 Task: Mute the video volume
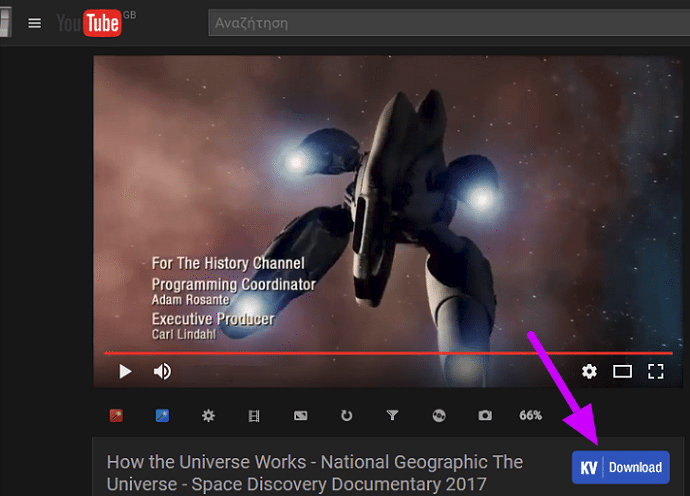pos(162,371)
